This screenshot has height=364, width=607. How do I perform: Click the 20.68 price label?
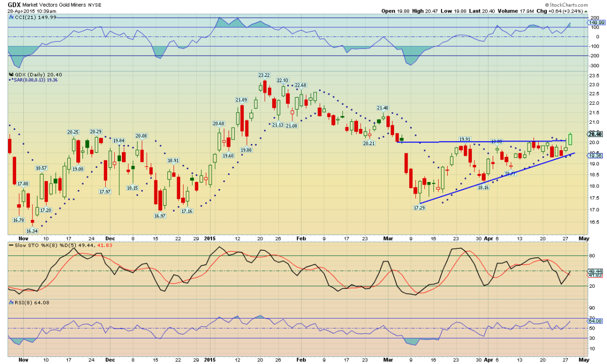(x=219, y=123)
